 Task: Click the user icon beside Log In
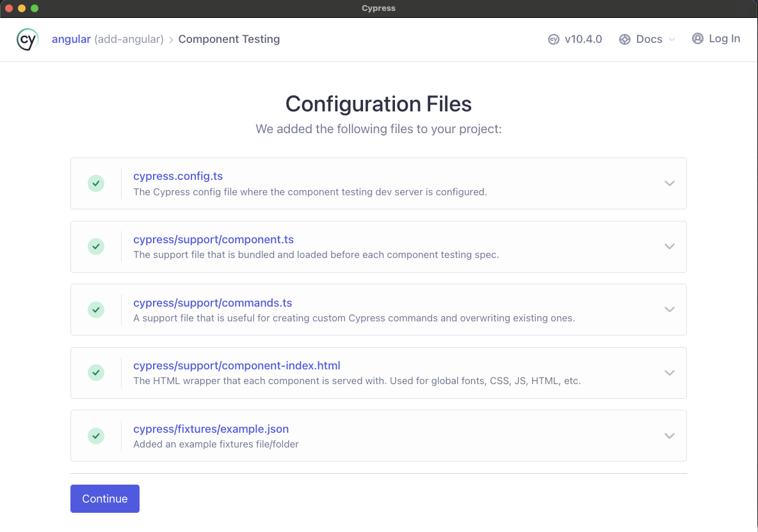[697, 38]
